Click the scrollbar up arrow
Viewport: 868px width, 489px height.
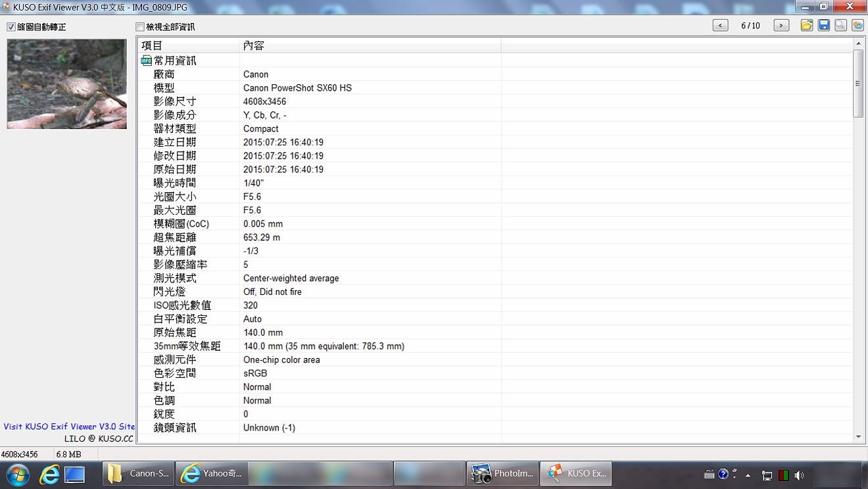pos(858,43)
